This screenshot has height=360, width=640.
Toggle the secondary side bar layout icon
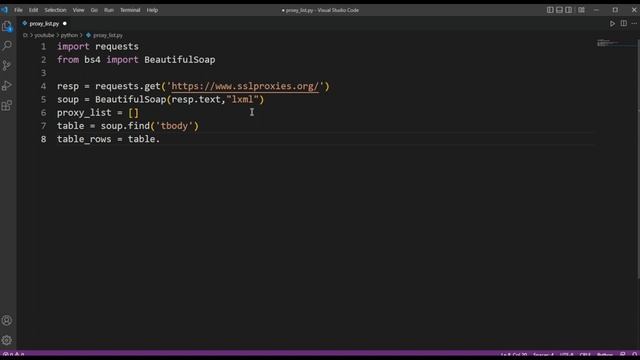pos(569,10)
